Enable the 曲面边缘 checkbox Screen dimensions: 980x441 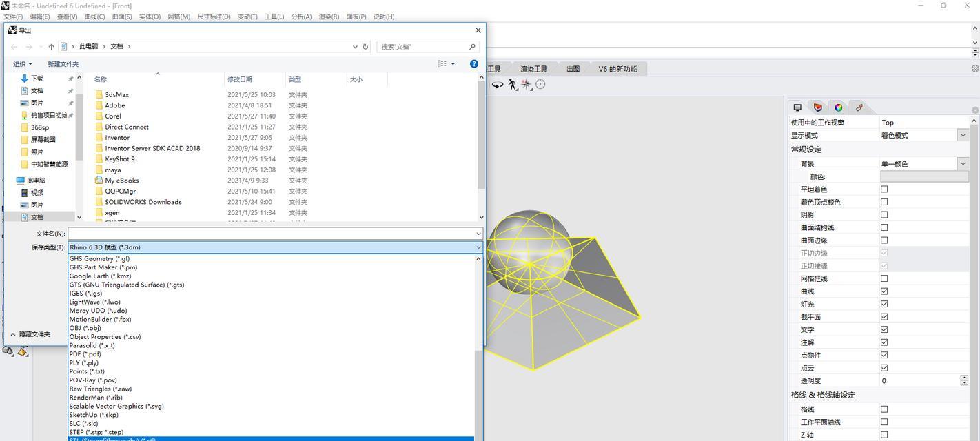884,240
